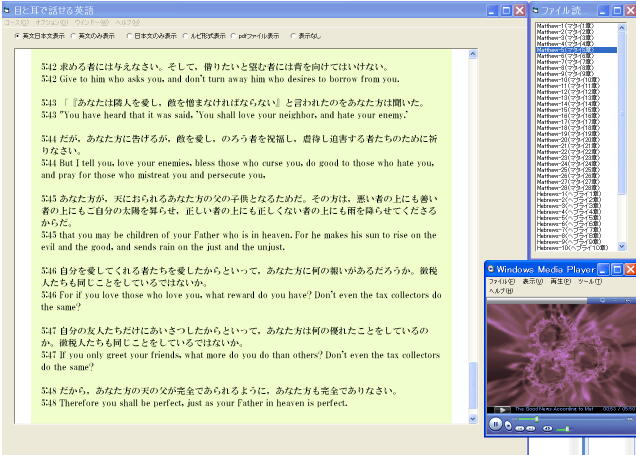636x455 pixels.
Task: Minimize the Windows Media Player window
Action: click(x=604, y=269)
